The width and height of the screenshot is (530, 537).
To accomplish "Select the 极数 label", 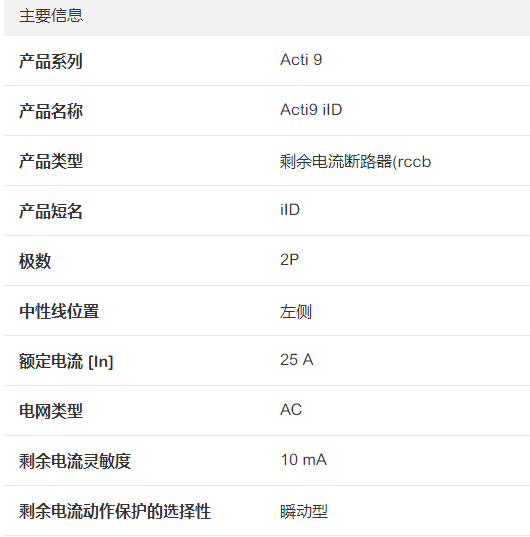I will 35,261.
